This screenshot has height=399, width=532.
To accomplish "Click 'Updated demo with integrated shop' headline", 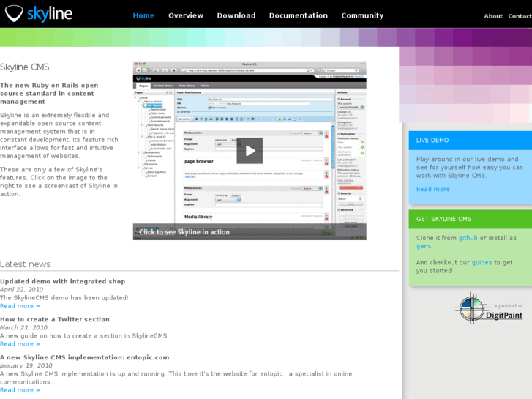I will [x=63, y=281].
